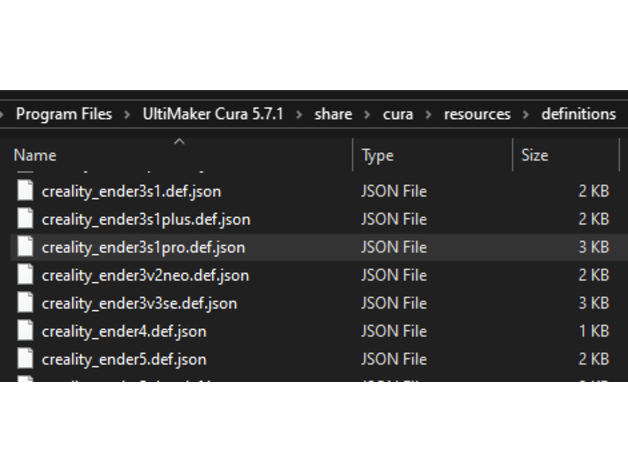
Task: Sort files by Size column header
Action: click(x=535, y=156)
